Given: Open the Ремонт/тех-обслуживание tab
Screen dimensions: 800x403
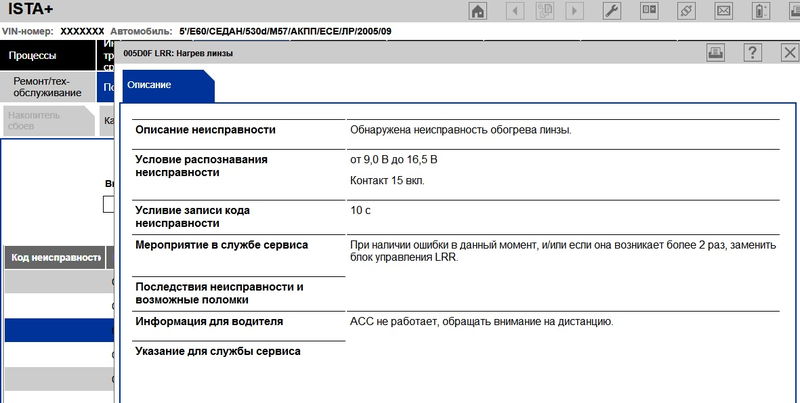Looking at the screenshot, I should (x=48, y=86).
